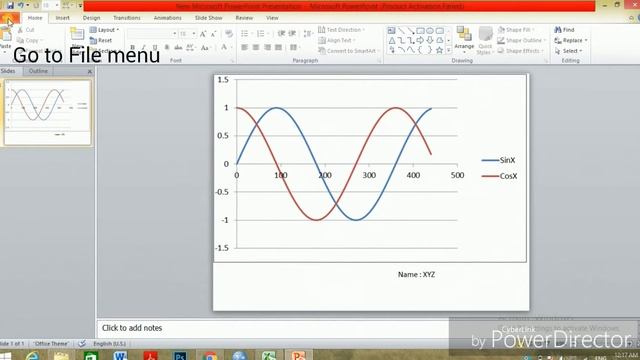Click the Decrease List Level icon

(x=281, y=34)
